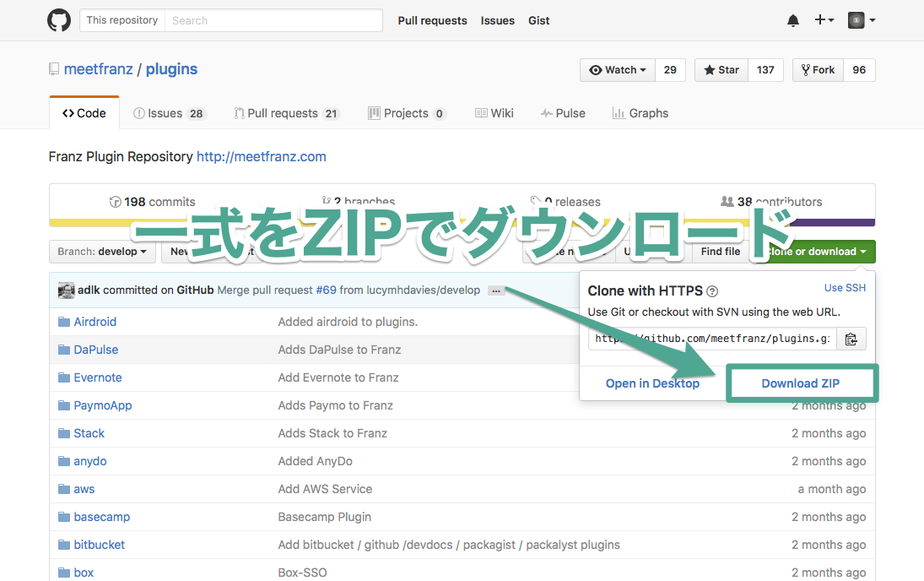This screenshot has width=924, height=581.
Task: Open commit 'Add AWS Service'
Action: 325,489
